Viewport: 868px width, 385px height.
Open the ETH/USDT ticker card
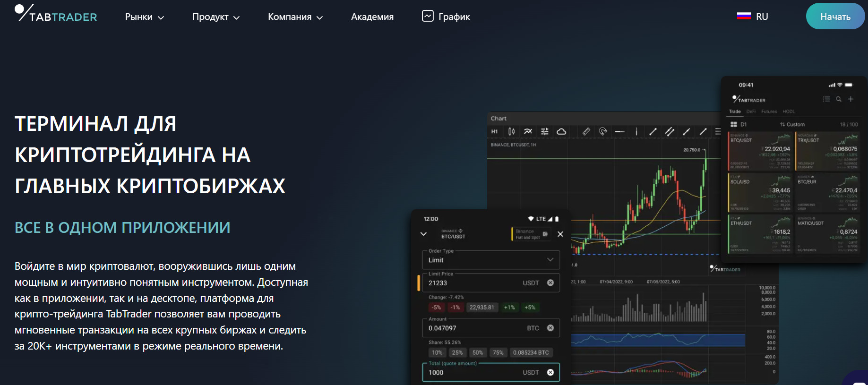pos(760,234)
